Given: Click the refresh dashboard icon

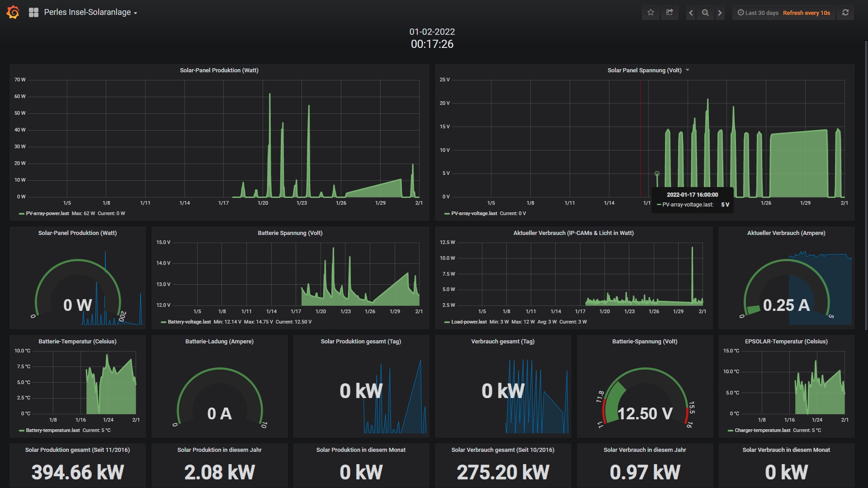Looking at the screenshot, I should click(845, 13).
